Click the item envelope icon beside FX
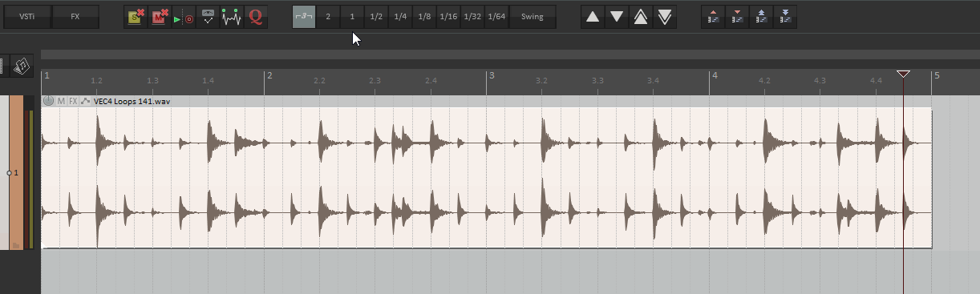 click(86, 102)
